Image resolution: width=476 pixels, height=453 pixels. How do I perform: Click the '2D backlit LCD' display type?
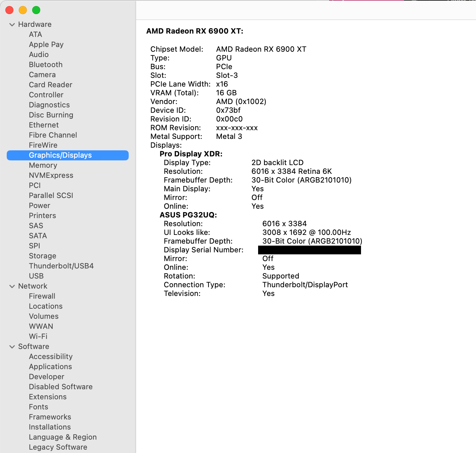[x=278, y=163]
